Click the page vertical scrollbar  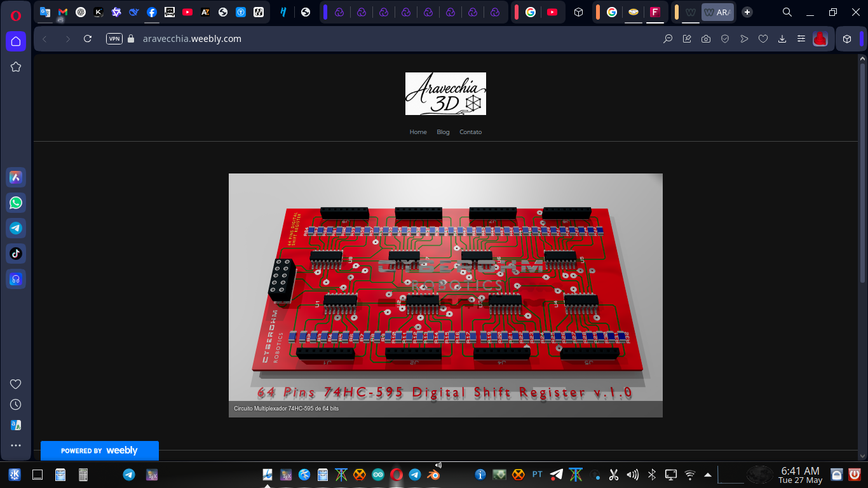[x=862, y=173]
